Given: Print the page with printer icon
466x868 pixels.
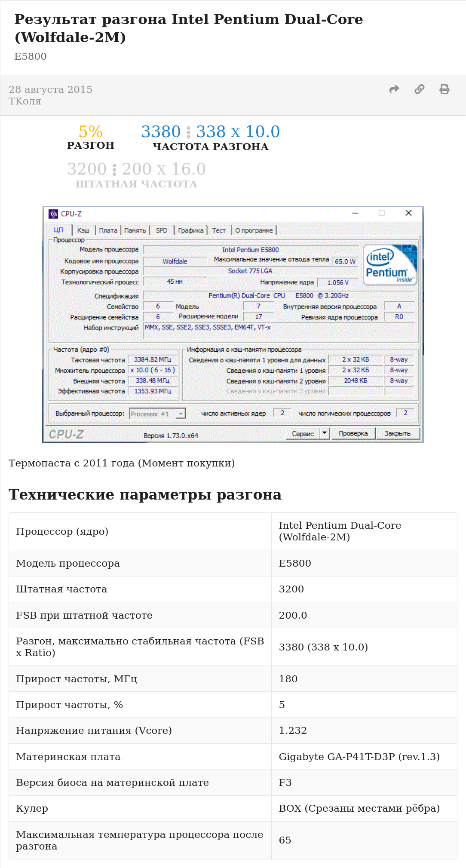Looking at the screenshot, I should point(445,89).
